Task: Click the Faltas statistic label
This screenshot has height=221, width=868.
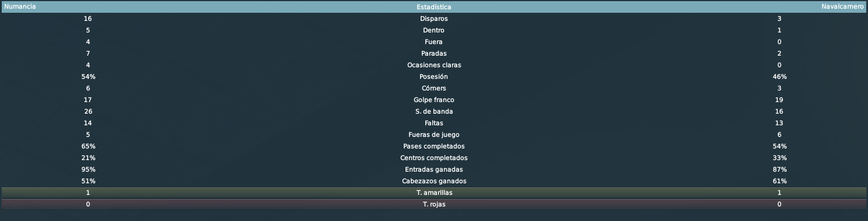Action: tap(434, 123)
